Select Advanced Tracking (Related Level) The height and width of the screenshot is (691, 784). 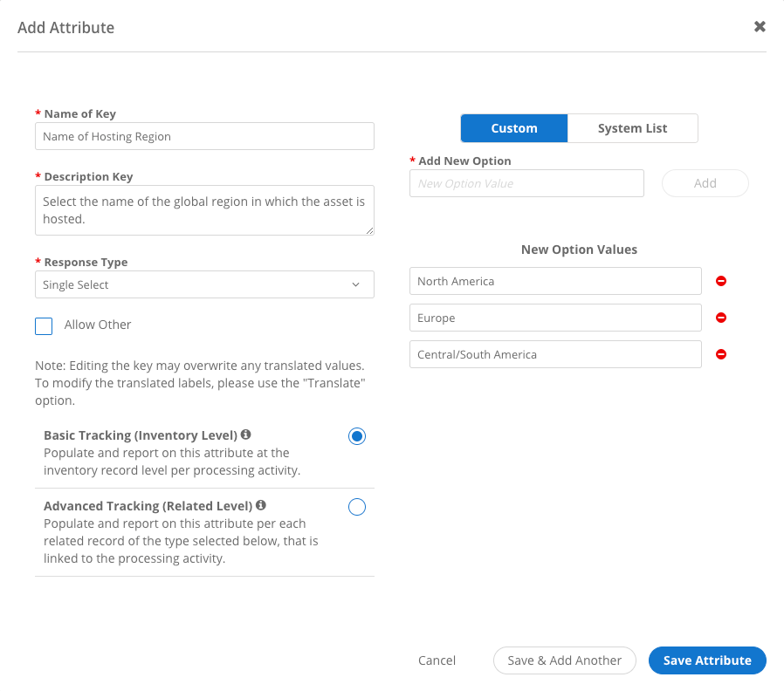pyautogui.click(x=356, y=507)
